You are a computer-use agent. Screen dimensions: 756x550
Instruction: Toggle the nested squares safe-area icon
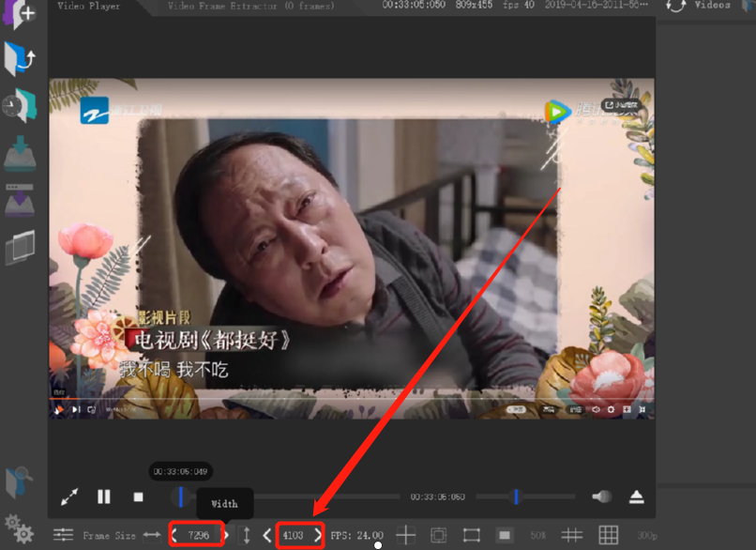(x=438, y=535)
